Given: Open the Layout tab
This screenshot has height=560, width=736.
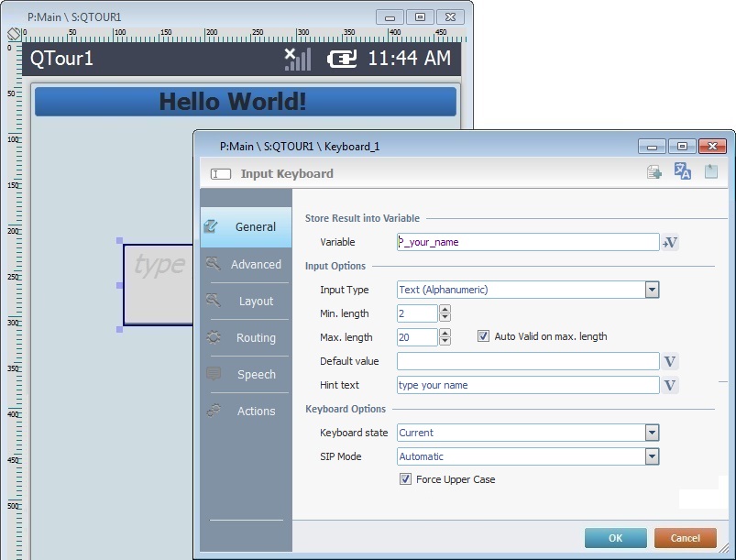Looking at the screenshot, I should [246, 301].
